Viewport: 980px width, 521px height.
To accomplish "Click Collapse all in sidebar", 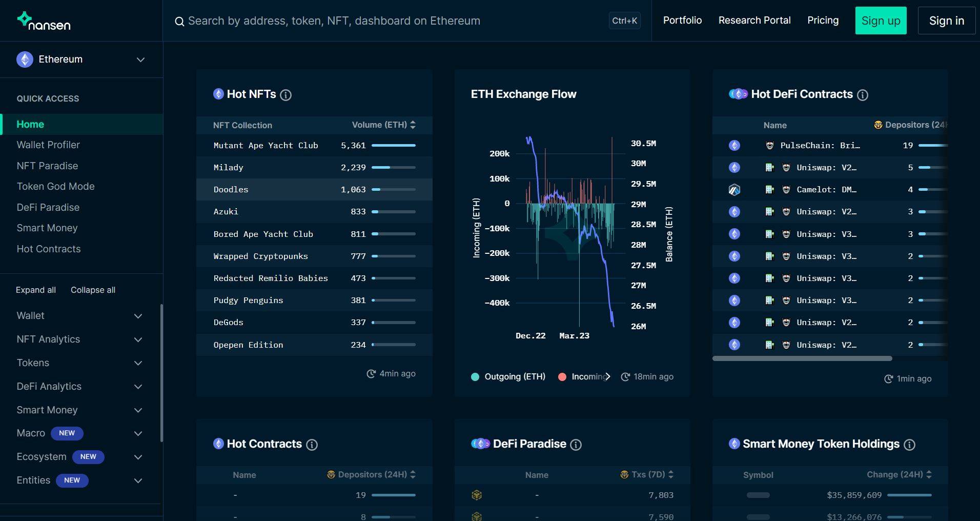I will click(x=93, y=290).
